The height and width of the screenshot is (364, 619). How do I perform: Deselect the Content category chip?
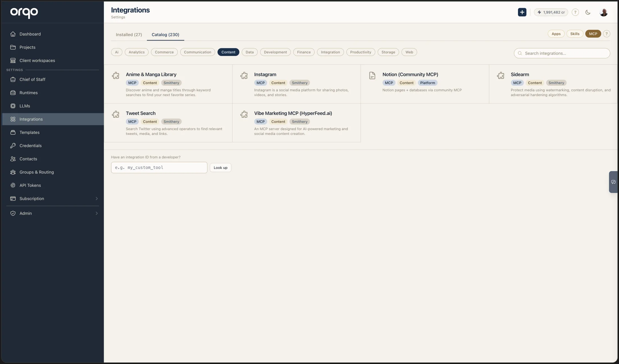[228, 52]
